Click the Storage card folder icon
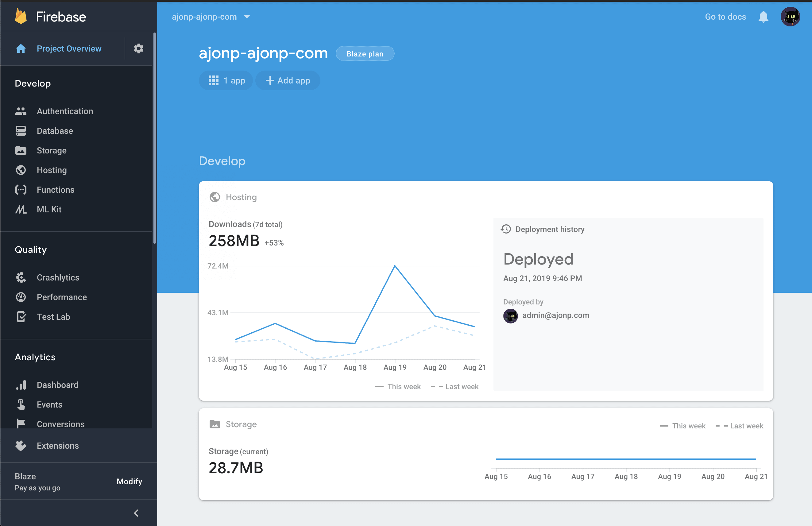The width and height of the screenshot is (812, 526). (x=215, y=424)
